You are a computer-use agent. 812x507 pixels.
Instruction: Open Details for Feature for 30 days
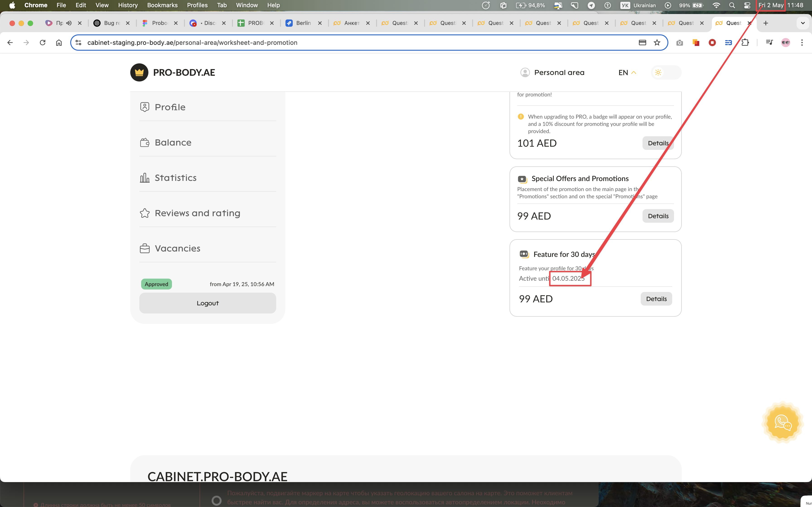656,299
